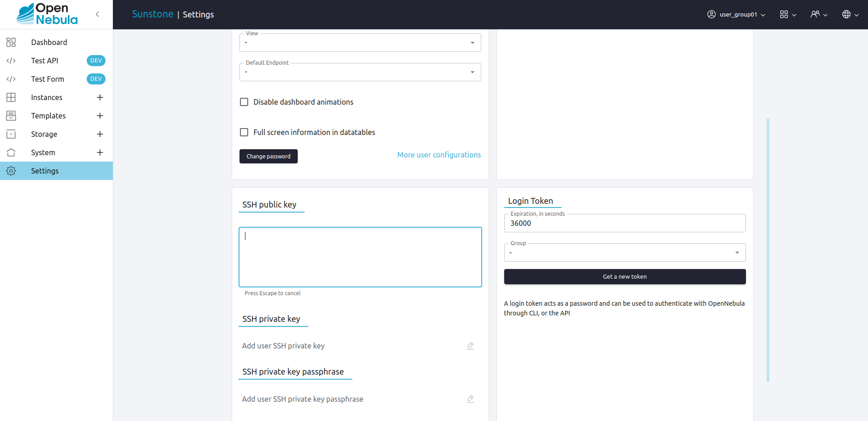
Task: Open the zone globe dropdown in header
Action: pos(850,14)
